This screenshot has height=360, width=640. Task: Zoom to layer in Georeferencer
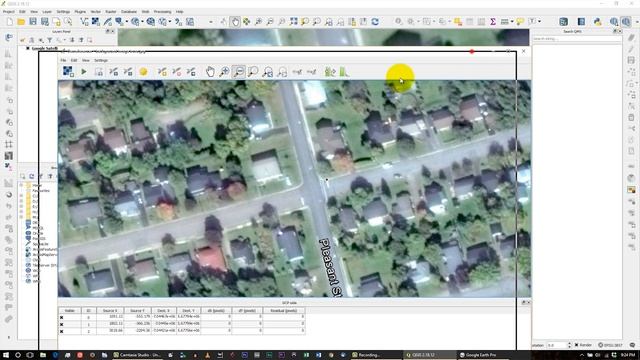[x=253, y=72]
